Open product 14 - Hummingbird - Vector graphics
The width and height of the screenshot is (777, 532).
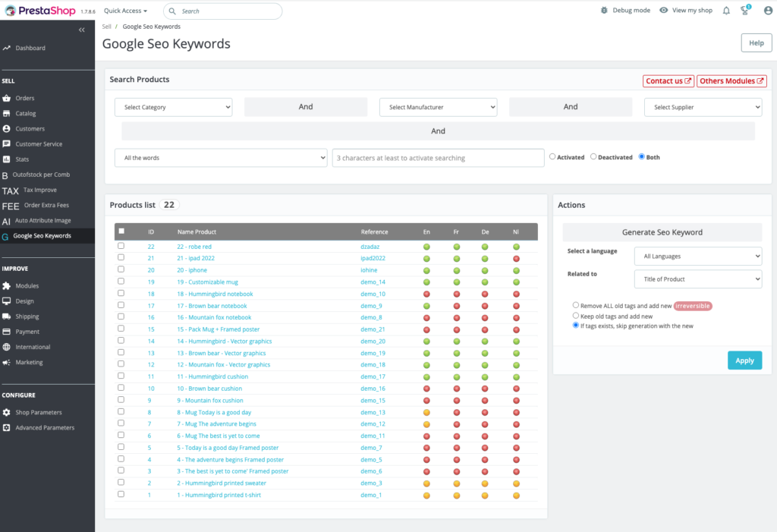click(x=225, y=341)
